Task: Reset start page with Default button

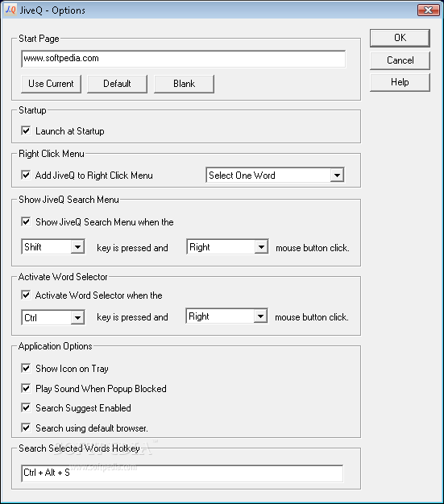Action: pos(117,84)
